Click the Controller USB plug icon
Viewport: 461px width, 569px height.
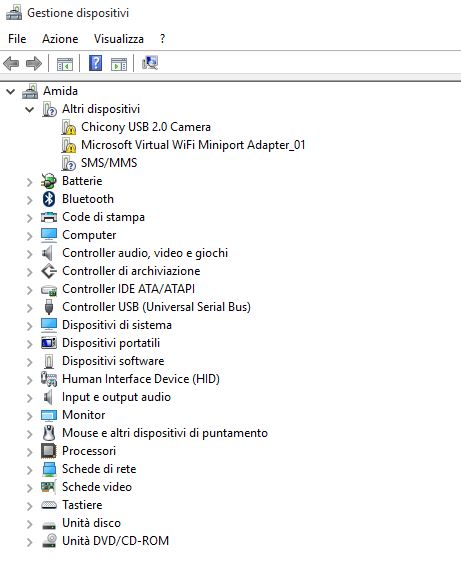tap(49, 307)
